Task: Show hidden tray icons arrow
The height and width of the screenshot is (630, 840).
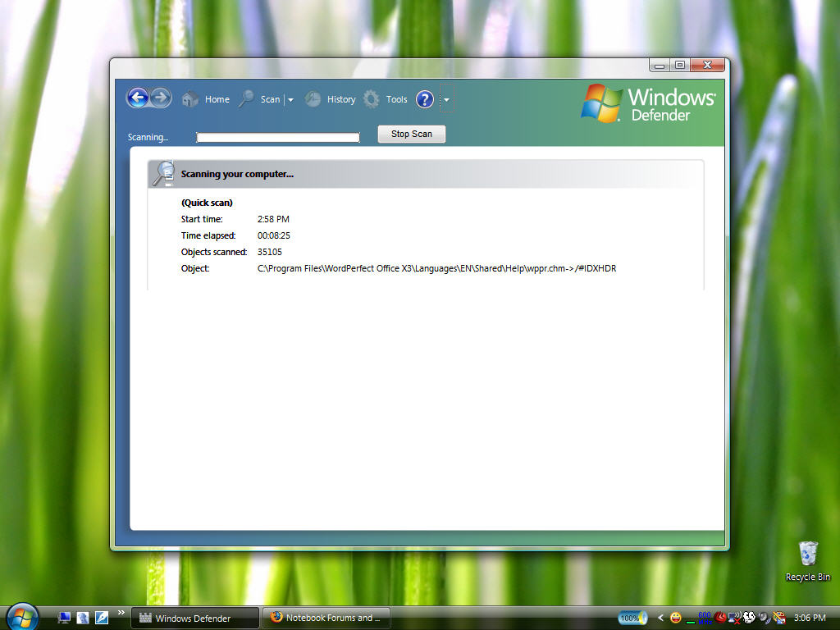Action: coord(660,618)
